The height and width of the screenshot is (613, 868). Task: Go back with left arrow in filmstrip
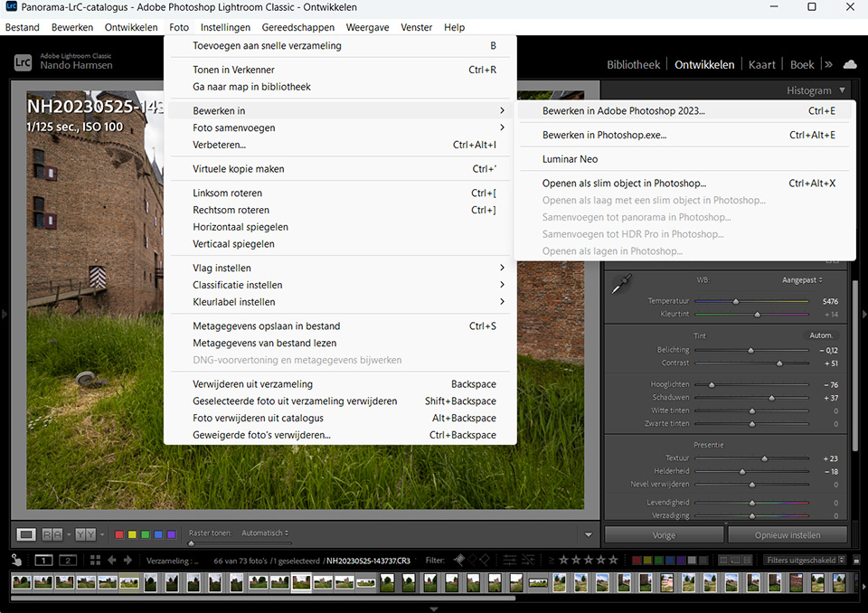click(112, 561)
